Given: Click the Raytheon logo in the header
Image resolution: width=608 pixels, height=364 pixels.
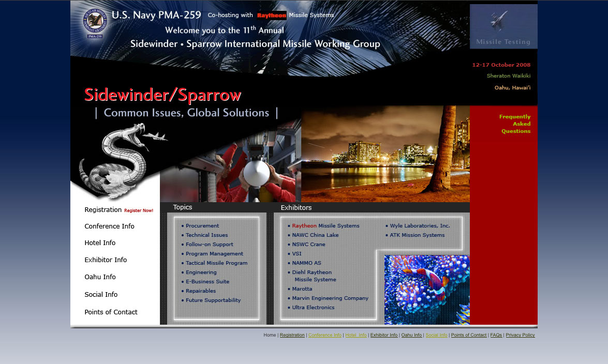Looking at the screenshot, I should 272,16.
